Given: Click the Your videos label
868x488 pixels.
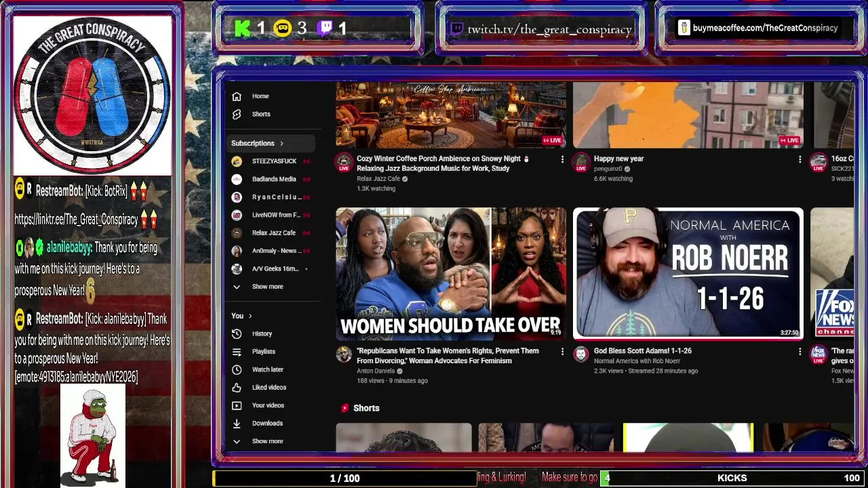Looking at the screenshot, I should click(x=268, y=405).
